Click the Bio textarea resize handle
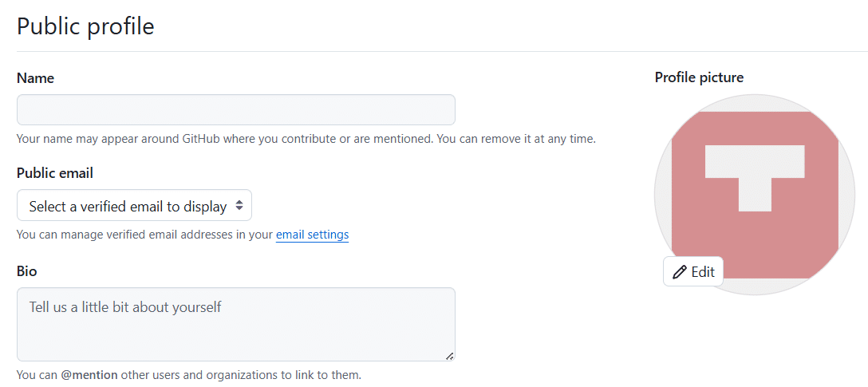 coord(449,356)
